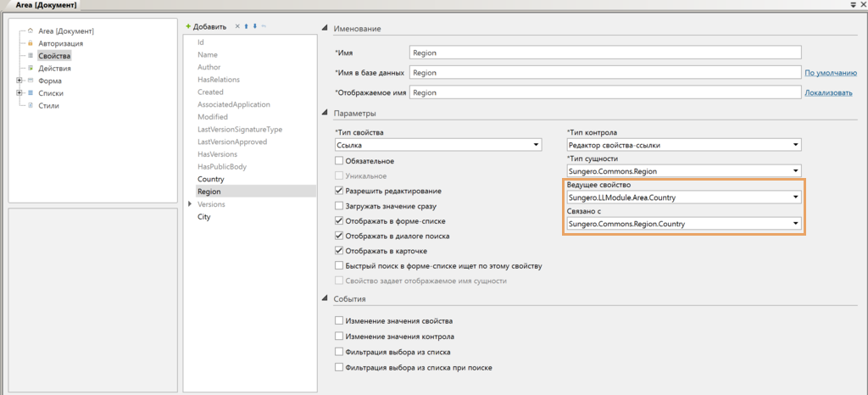The image size is (868, 395).
Task: Toggle the Обязательное checkbox
Action: pos(339,161)
